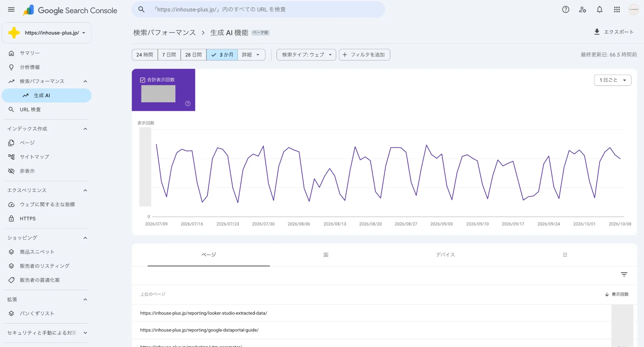Viewport: 644px width, 347px height.
Task: Select the 3 か月 date range
Action: tap(222, 55)
